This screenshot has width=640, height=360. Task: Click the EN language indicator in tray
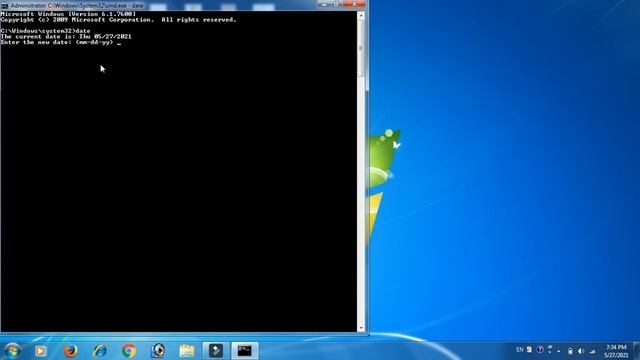[520, 350]
